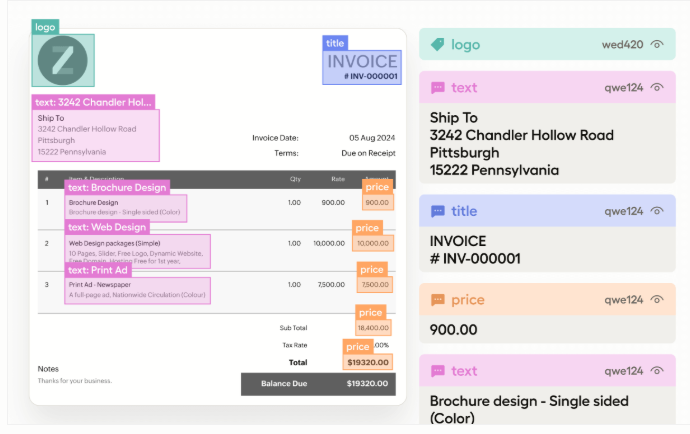690x434 pixels.
Task: Select the Ship To address bounding box
Action: click(95, 135)
